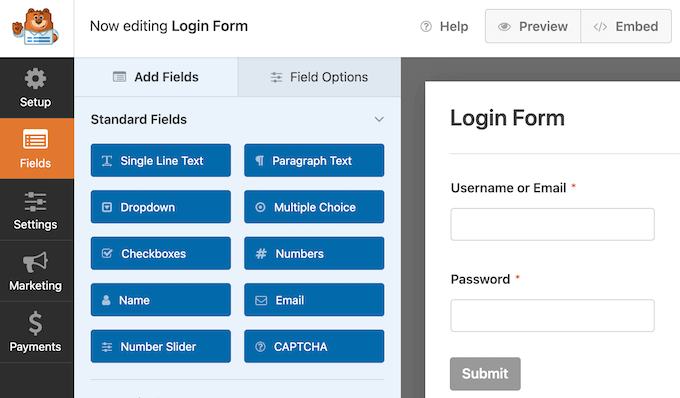Viewport: 680px width, 398px height.
Task: Click the Username or Email input box
Action: pyautogui.click(x=552, y=224)
